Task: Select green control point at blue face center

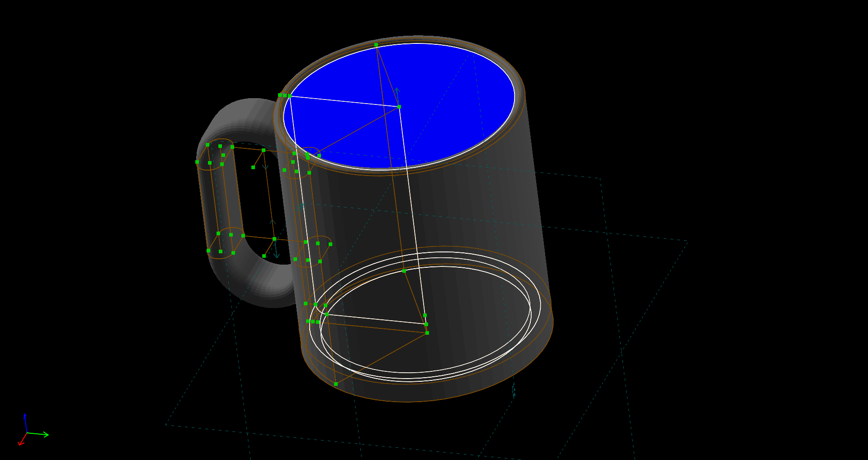Action: point(399,107)
